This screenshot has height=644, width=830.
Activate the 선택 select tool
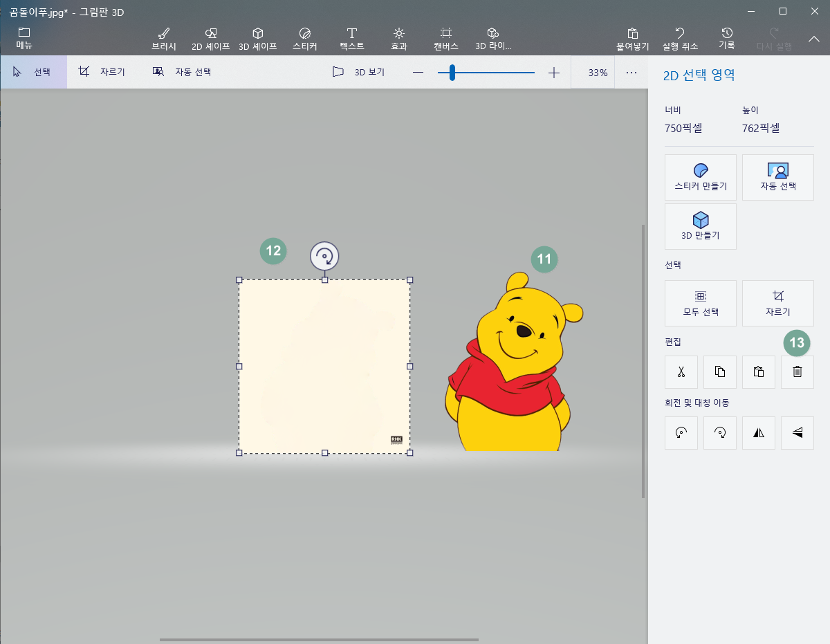click(x=33, y=72)
